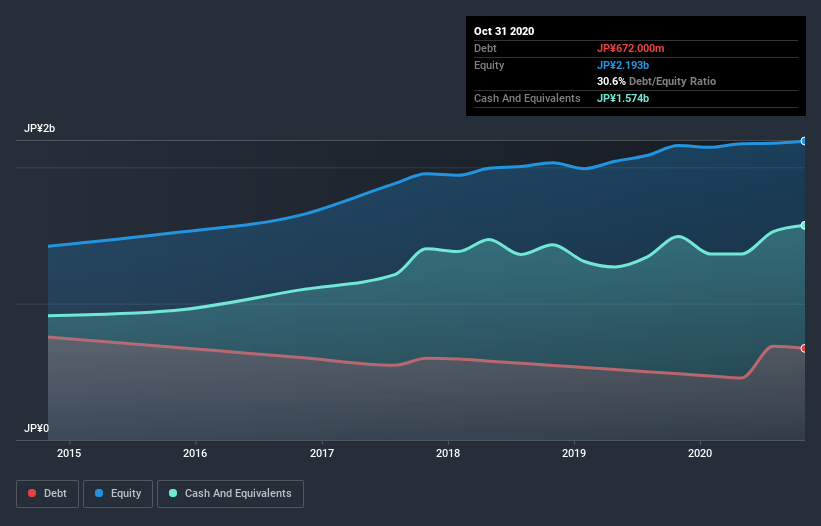Click the 2015 x-axis label
The height and width of the screenshot is (526, 821).
click(69, 453)
